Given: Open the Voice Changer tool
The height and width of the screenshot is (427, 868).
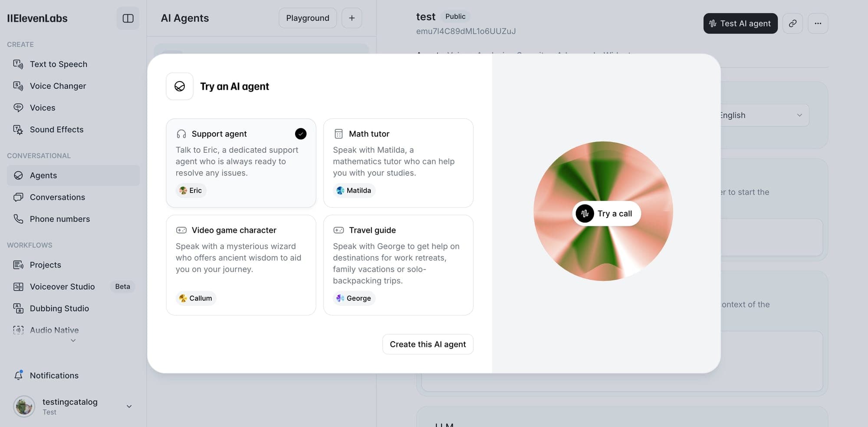Looking at the screenshot, I should [18, 86].
